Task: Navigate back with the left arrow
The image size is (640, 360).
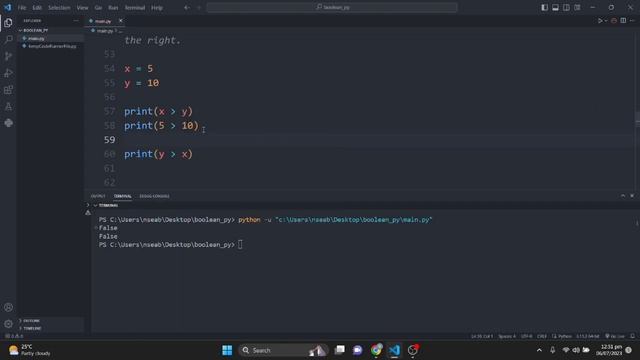Action: pyautogui.click(x=187, y=7)
